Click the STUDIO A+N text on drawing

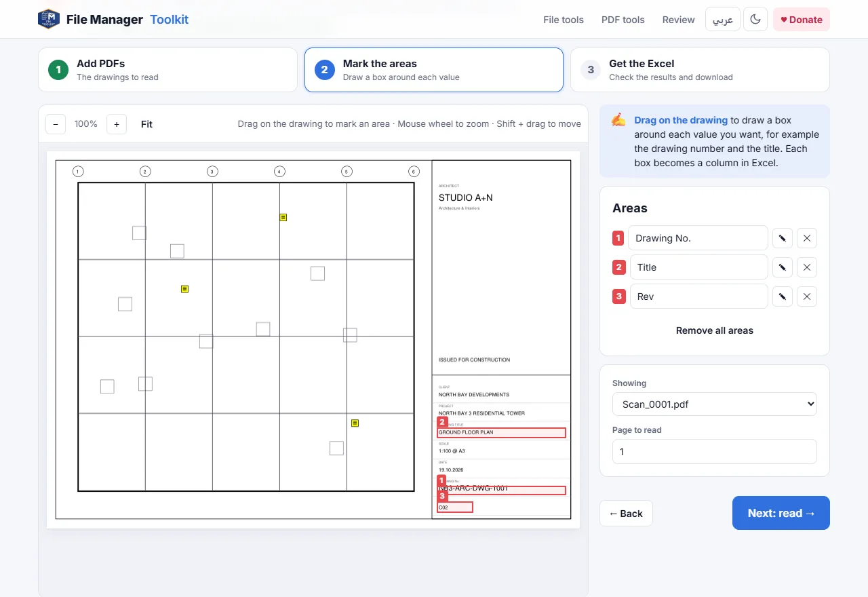[x=466, y=197]
